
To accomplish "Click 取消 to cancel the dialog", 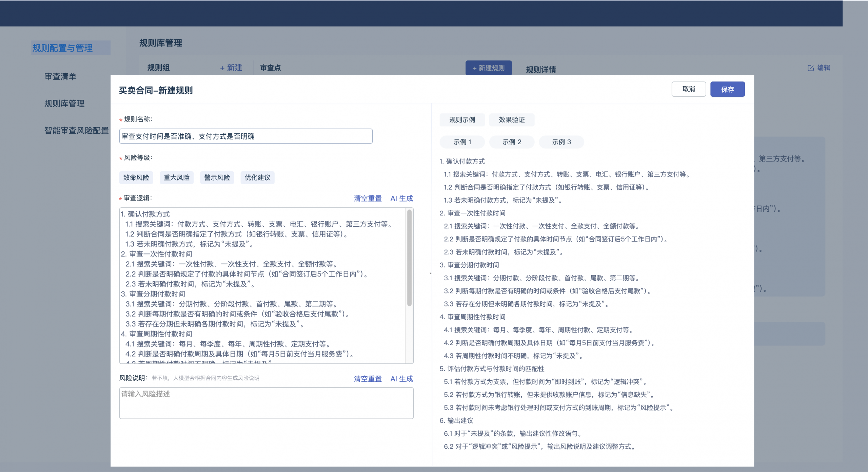I will 688,89.
